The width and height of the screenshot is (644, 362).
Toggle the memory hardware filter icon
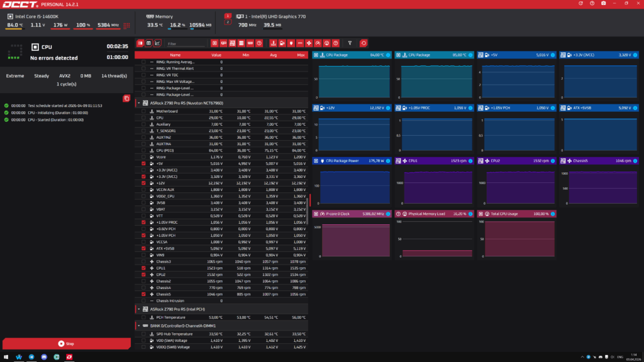point(250,43)
